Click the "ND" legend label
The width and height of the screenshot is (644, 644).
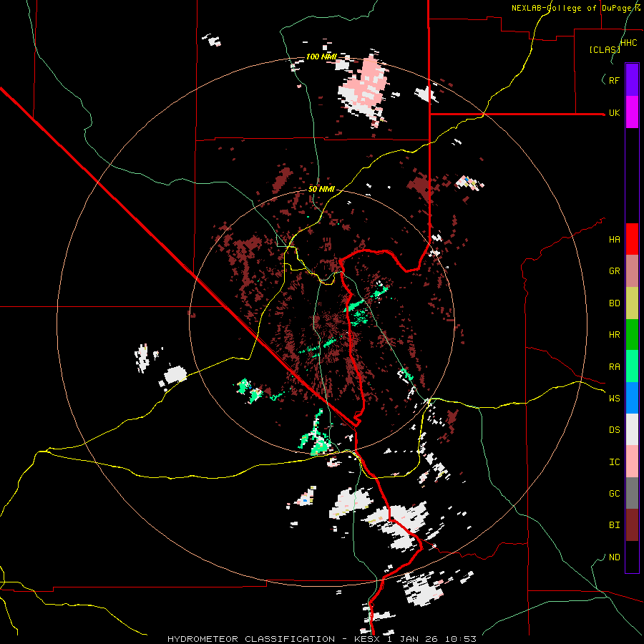pos(614,557)
